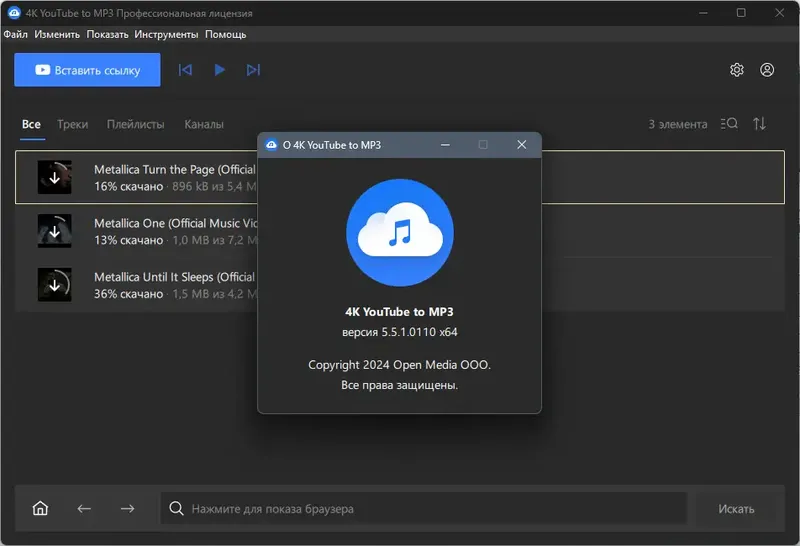Open the Помощь menu
The image size is (800, 546).
pos(226,34)
